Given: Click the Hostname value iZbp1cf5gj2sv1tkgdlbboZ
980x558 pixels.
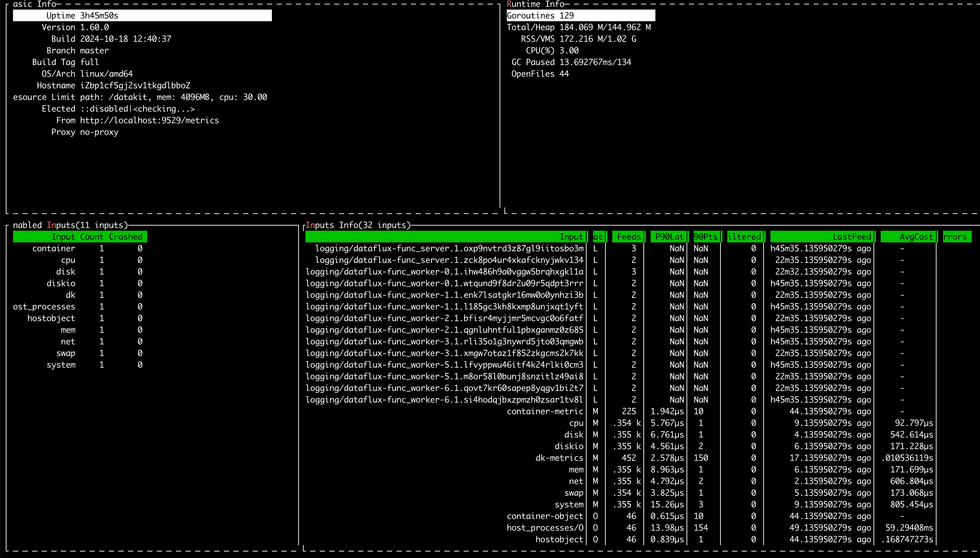Looking at the screenshot, I should [x=135, y=86].
